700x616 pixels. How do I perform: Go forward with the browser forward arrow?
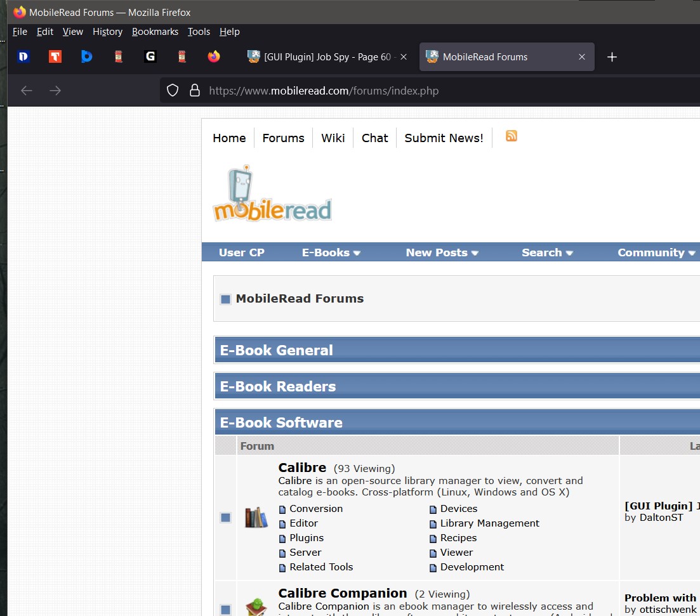coord(55,91)
